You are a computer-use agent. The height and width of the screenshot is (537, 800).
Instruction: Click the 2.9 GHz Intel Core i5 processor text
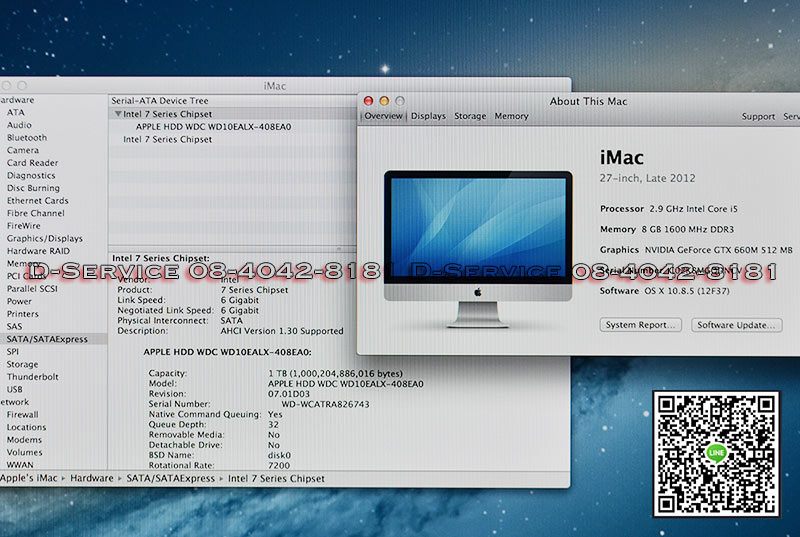693,209
